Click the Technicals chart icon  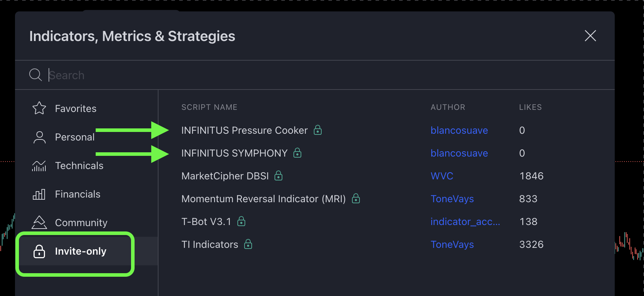click(x=39, y=165)
